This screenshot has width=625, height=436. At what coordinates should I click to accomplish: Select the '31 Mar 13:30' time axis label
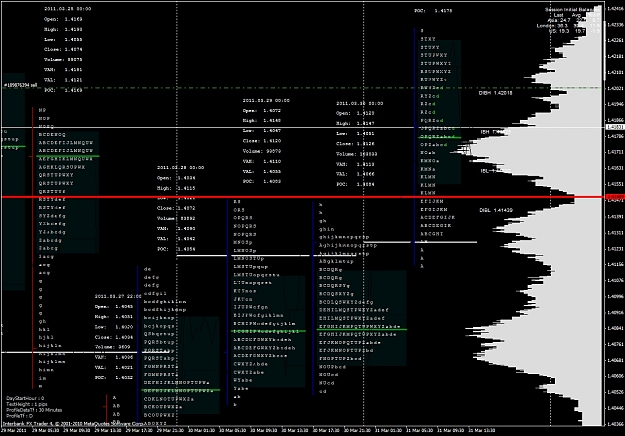482,430
